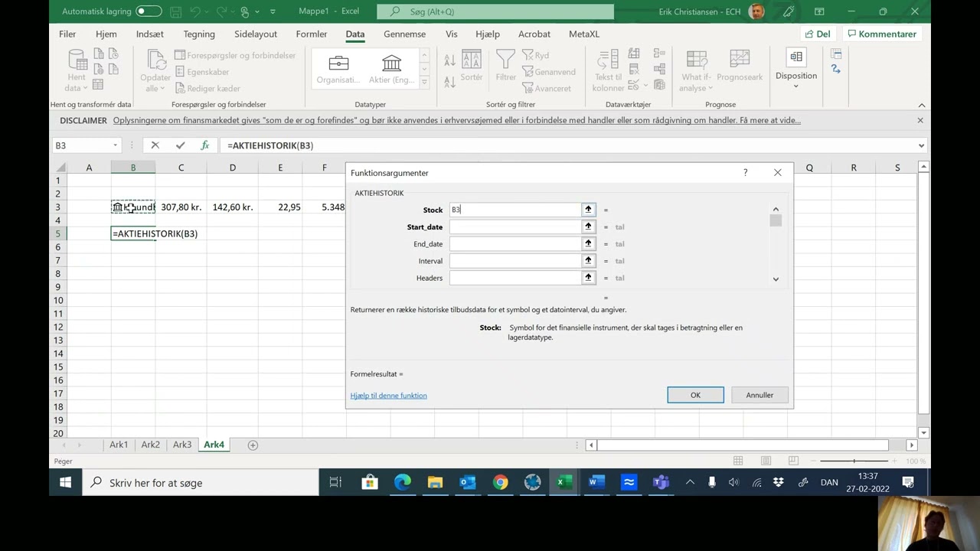Click the Søg search box
This screenshot has width=980, height=551.
pos(495,11)
